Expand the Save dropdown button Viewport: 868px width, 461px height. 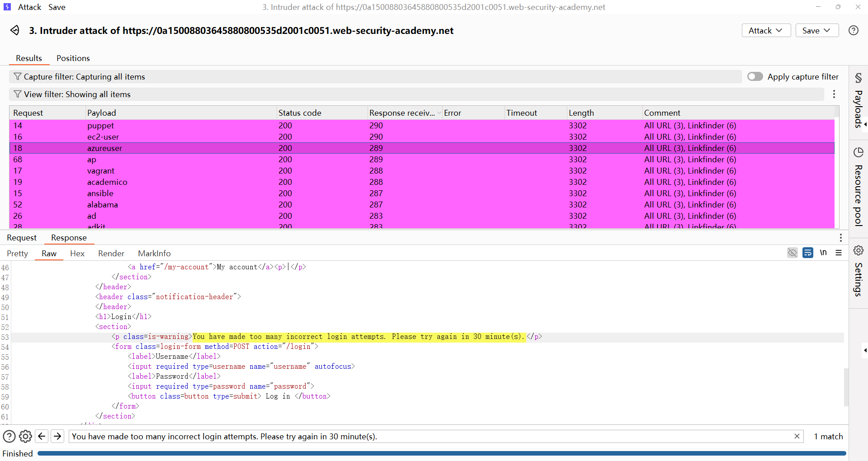(x=816, y=30)
